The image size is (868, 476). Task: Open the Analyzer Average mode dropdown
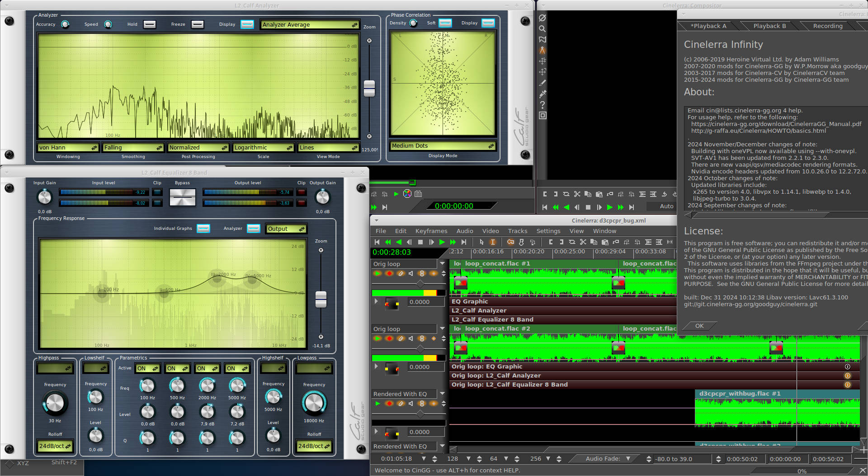pyautogui.click(x=310, y=25)
